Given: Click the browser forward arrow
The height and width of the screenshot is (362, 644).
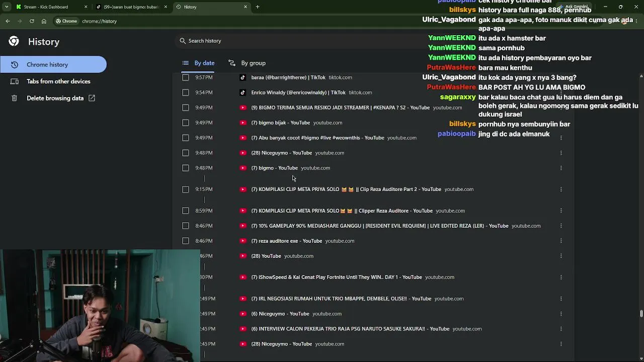Looking at the screenshot, I should pos(20,21).
